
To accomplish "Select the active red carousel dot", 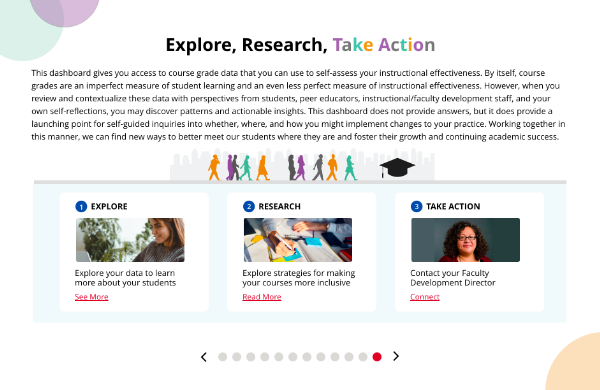I will coord(377,357).
